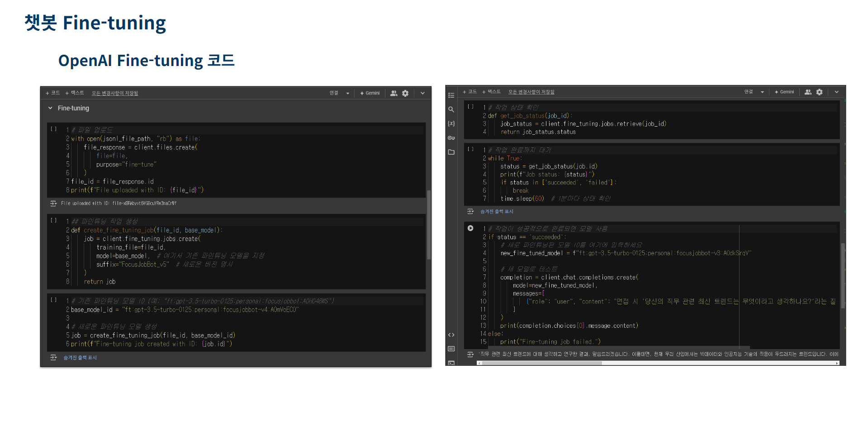Click '+ 코드' in left notebook toolbar
868x430 pixels.
[x=53, y=93]
